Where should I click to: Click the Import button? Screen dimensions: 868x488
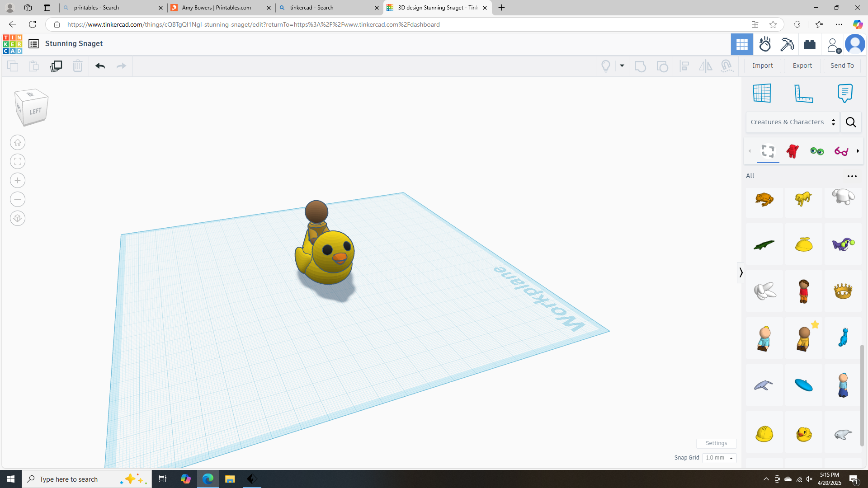coord(763,66)
